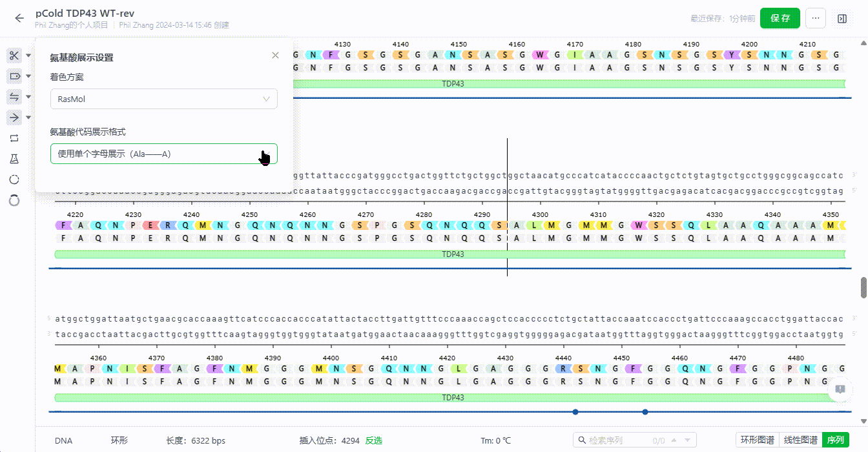This screenshot has height=452, width=868.
Task: Expand the arrow next to scissors tool
Action: (x=28, y=56)
